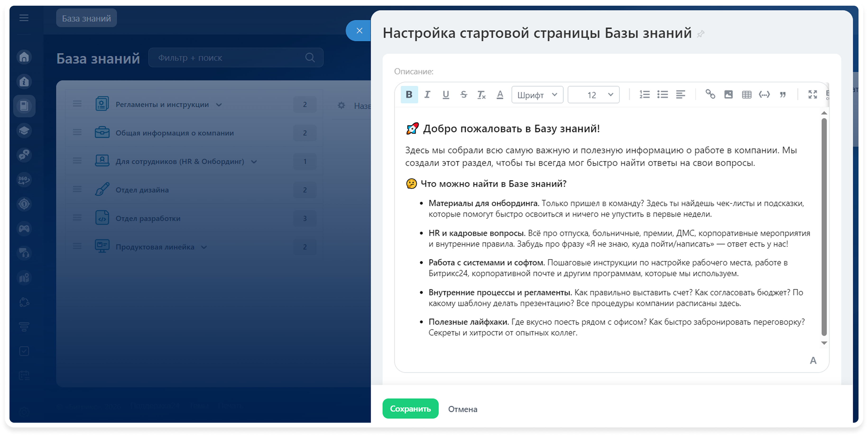Open the База знаний tab at top

tap(86, 18)
